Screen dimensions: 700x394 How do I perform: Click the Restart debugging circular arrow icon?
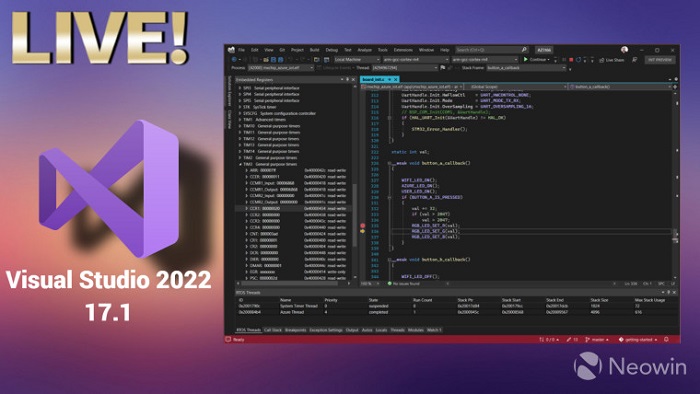pos(579,59)
